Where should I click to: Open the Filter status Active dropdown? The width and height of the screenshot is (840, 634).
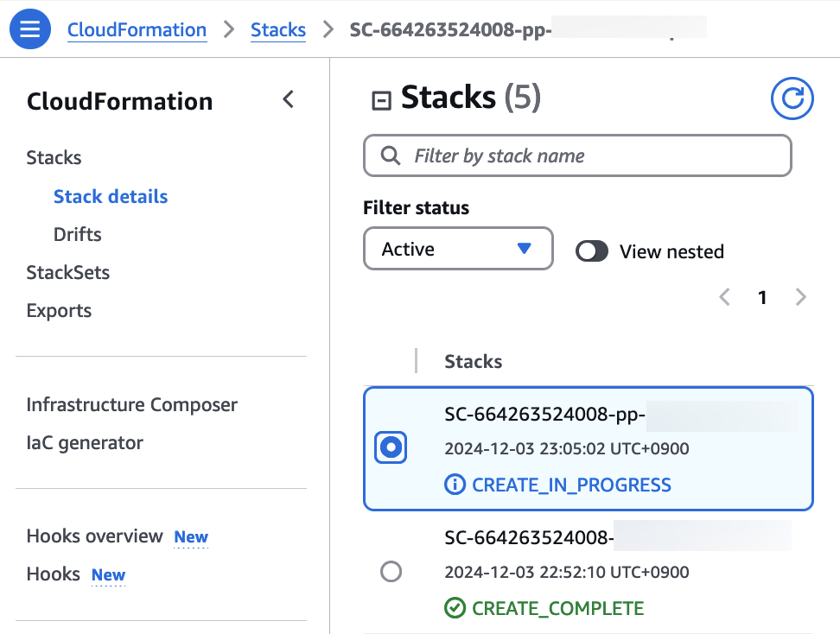458,249
